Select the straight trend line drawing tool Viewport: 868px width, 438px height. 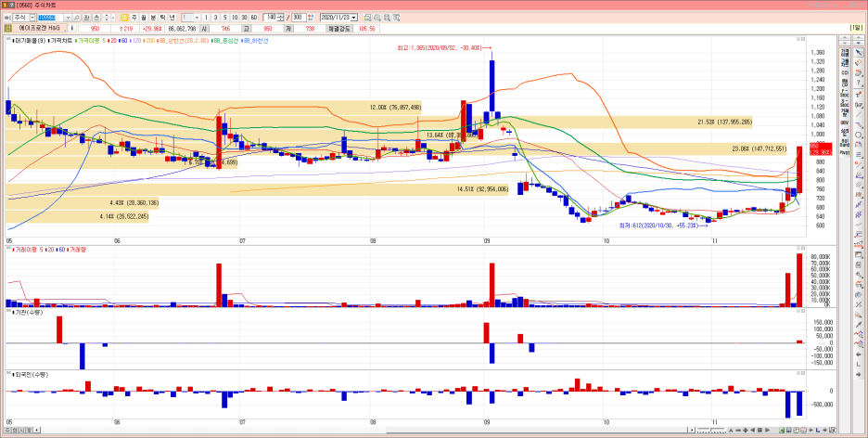(859, 115)
